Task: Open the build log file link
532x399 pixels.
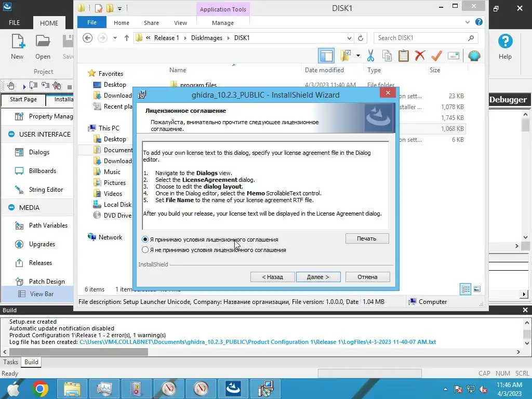Action: (x=258, y=342)
